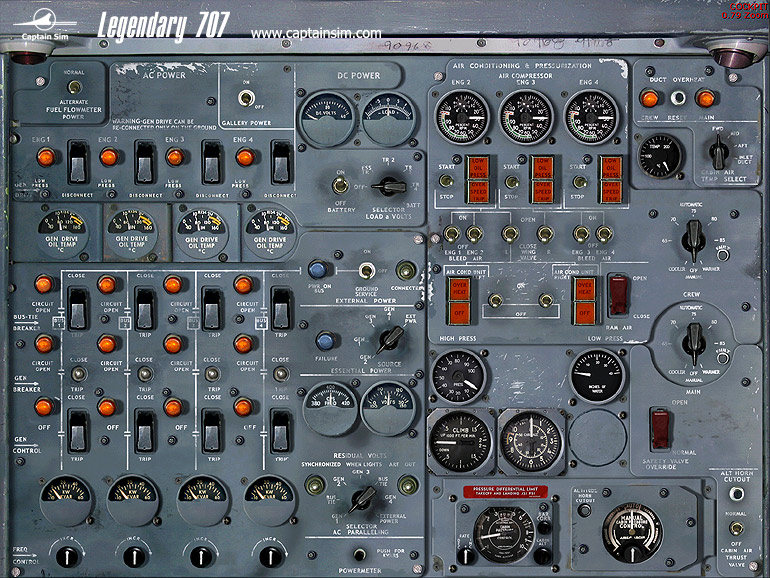Flip the Alternate Fuel Flowmeter Power switch

coord(75,87)
